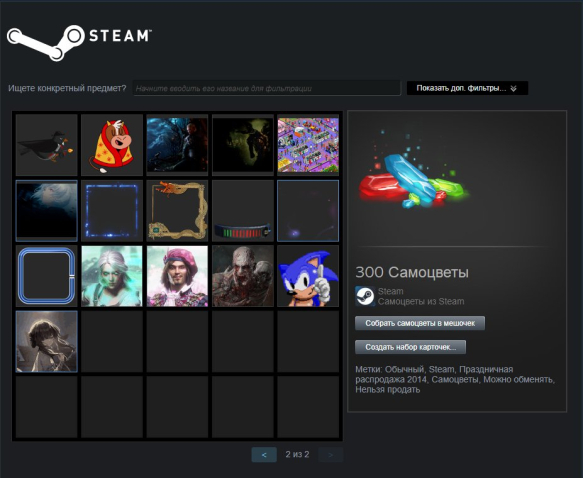Click 'Создать набор карточек...' button
Screen dimensions: 583x478
410,347
